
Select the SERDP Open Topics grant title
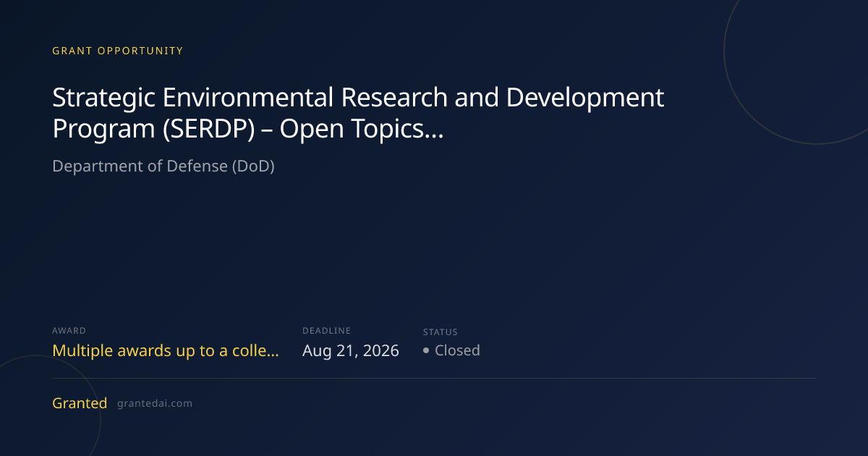358,113
